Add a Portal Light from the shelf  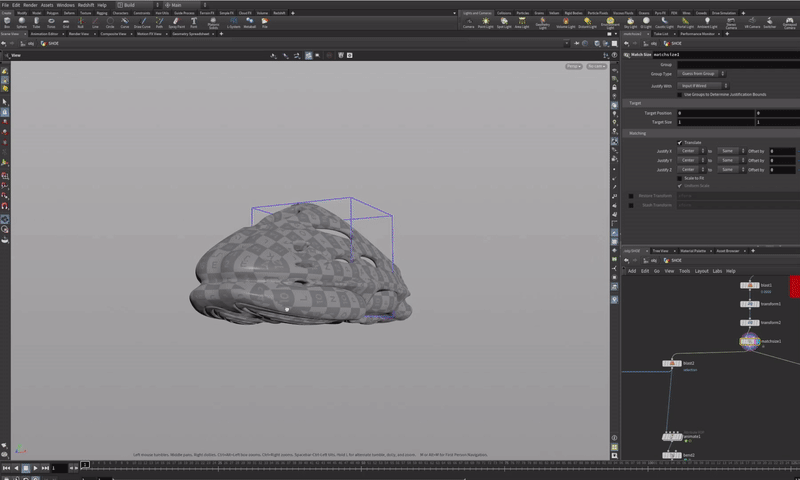pos(685,22)
